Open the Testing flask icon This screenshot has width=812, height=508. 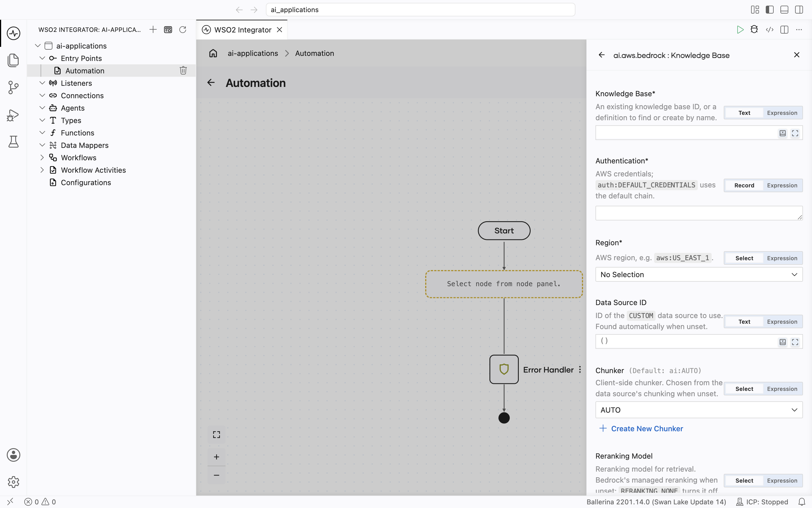point(14,142)
